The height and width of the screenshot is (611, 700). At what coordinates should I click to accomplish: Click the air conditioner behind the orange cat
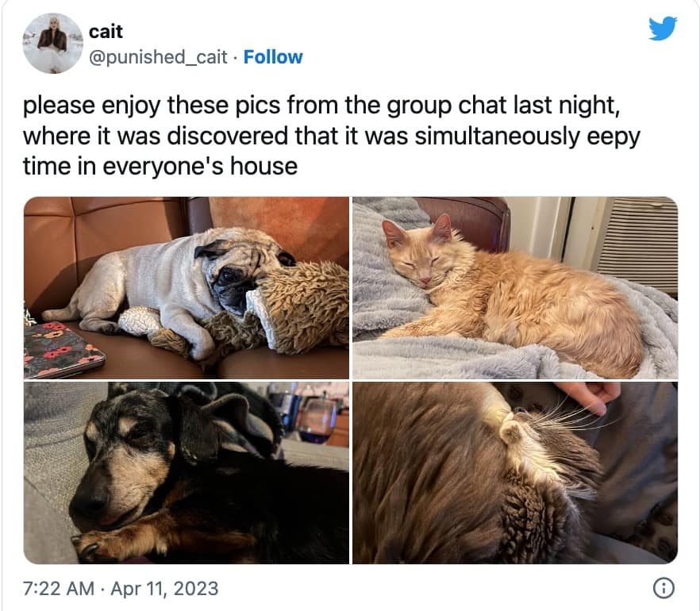pos(638,244)
